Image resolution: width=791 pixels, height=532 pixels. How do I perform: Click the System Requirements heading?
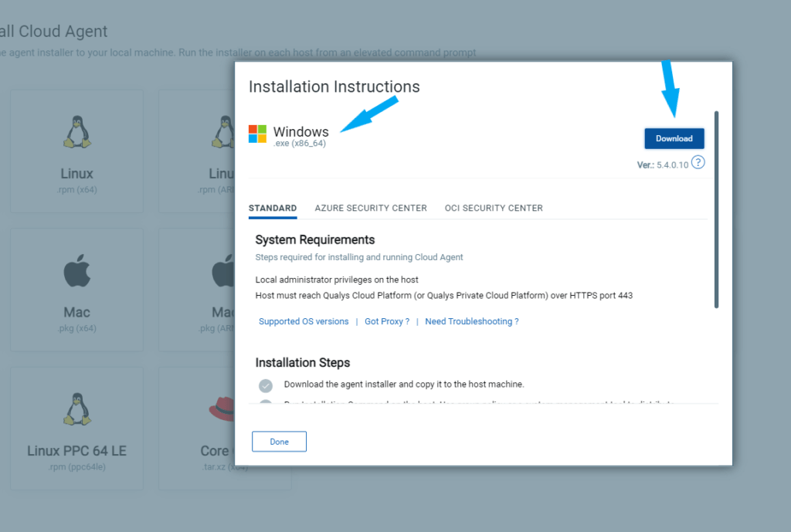315,239
